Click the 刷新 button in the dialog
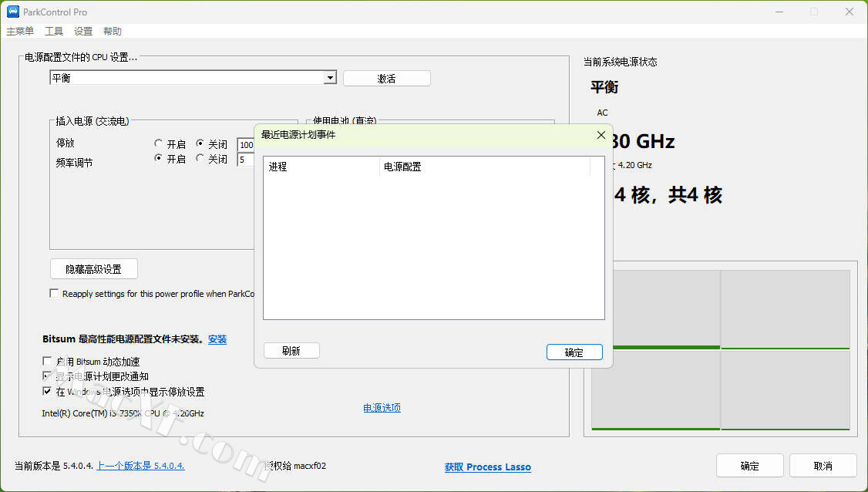The height and width of the screenshot is (492, 868). (291, 351)
